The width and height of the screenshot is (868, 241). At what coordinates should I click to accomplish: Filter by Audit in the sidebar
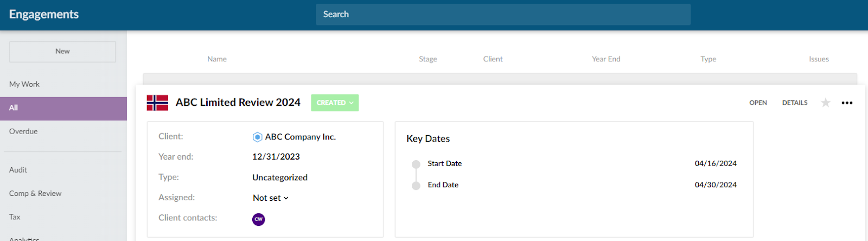[x=18, y=170]
